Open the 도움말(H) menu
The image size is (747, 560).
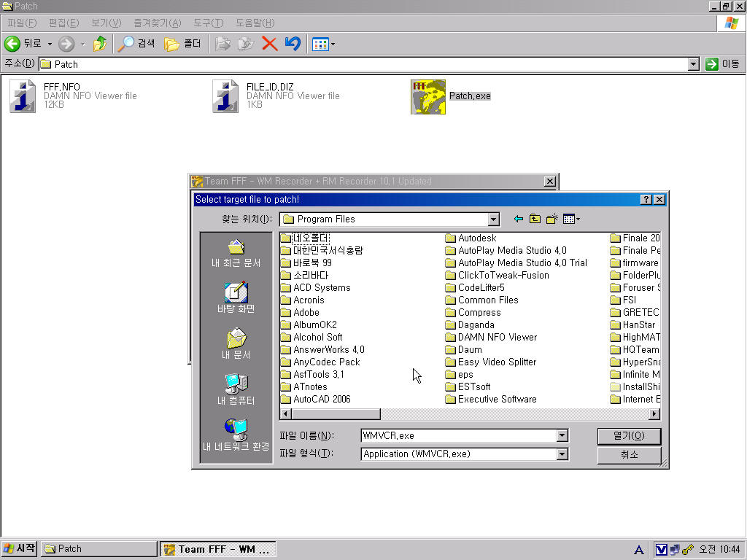coord(255,23)
